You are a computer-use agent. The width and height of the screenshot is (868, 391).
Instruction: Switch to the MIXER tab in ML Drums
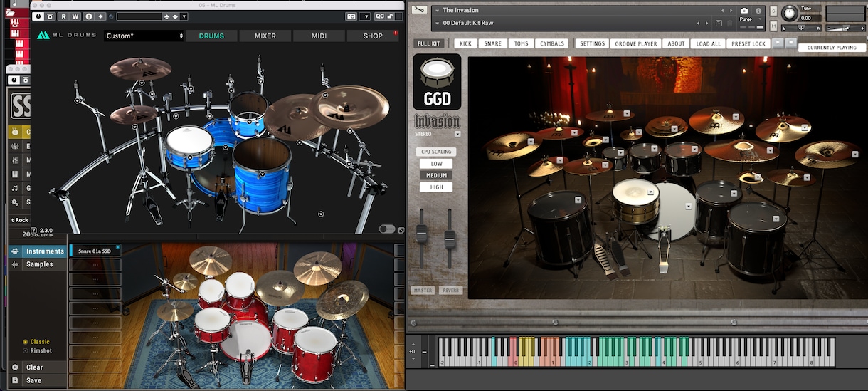265,36
